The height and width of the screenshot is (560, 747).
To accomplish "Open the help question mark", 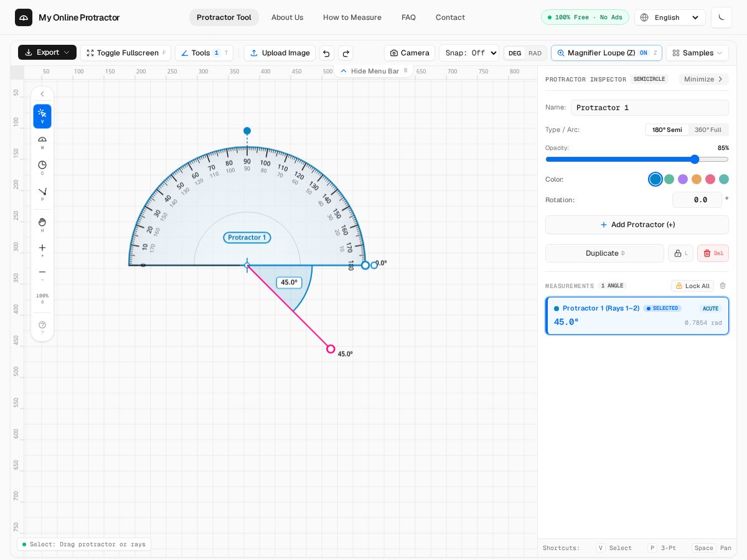I will click(42, 327).
